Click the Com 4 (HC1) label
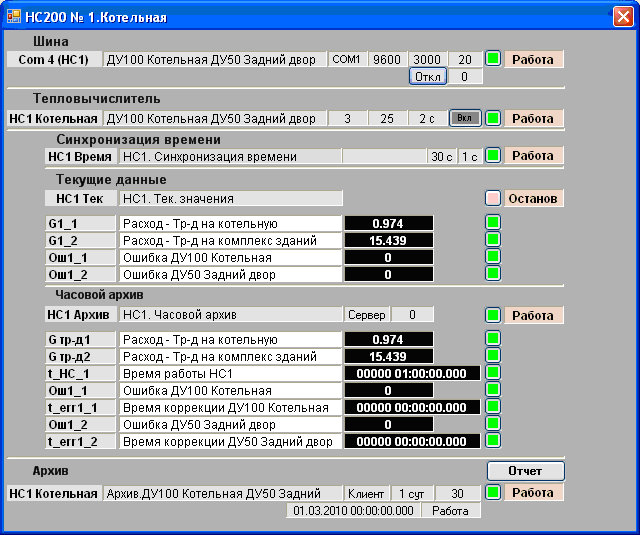Viewport: 640px width, 535px height. point(53,60)
